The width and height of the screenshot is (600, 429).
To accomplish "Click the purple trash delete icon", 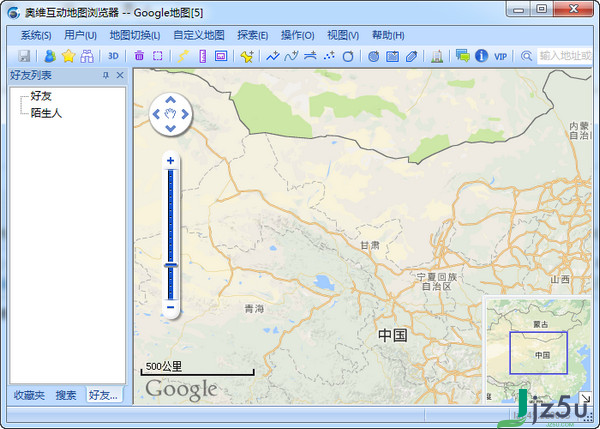I will (x=139, y=56).
